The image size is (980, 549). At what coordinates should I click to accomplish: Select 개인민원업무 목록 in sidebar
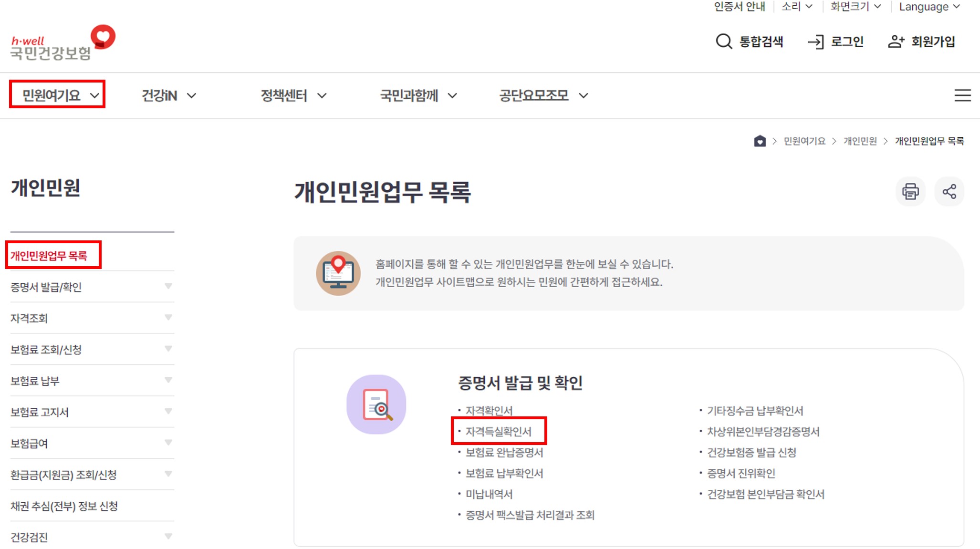point(49,256)
